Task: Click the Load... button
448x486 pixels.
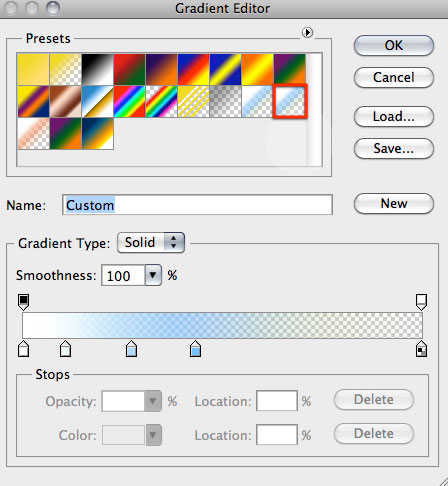Action: pos(394,116)
